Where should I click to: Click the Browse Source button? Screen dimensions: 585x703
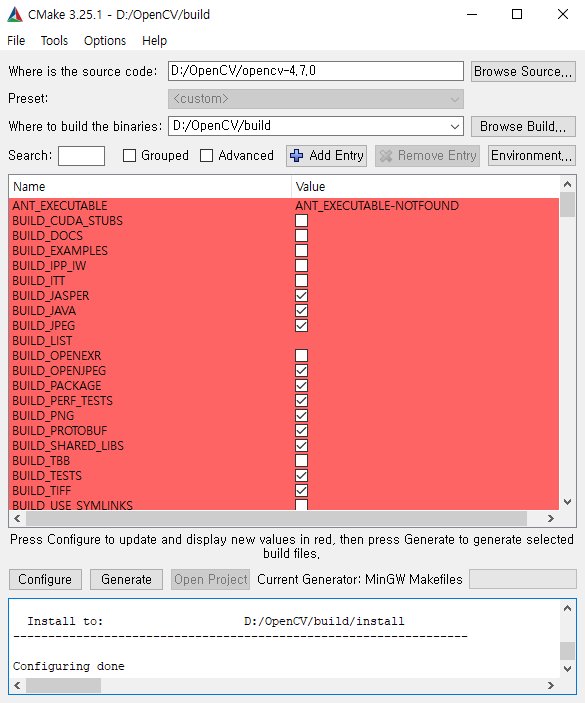(x=523, y=71)
